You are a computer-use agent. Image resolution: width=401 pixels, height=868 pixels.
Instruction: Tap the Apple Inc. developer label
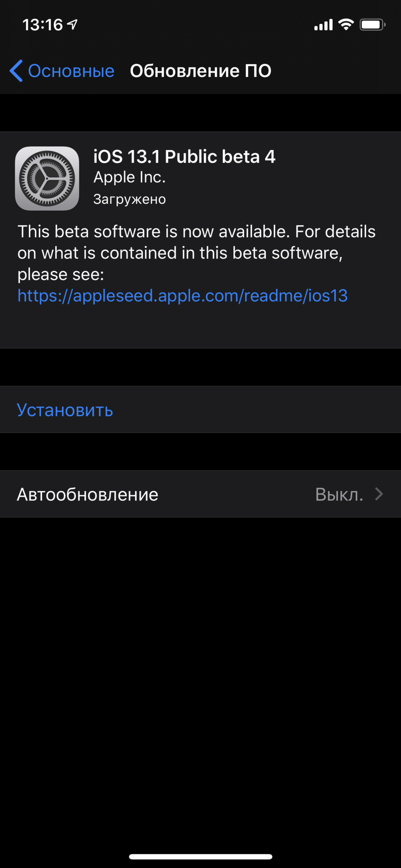click(129, 177)
